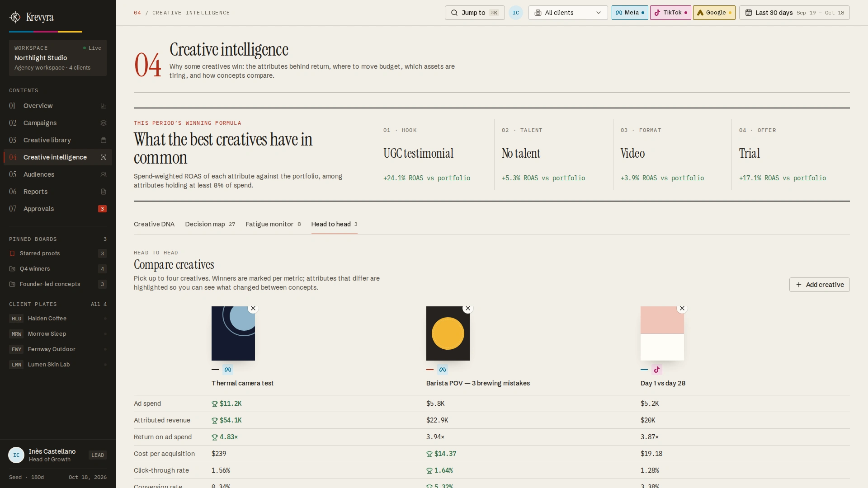Open the All clients dropdown
This screenshot has width=868, height=488.
(568, 13)
